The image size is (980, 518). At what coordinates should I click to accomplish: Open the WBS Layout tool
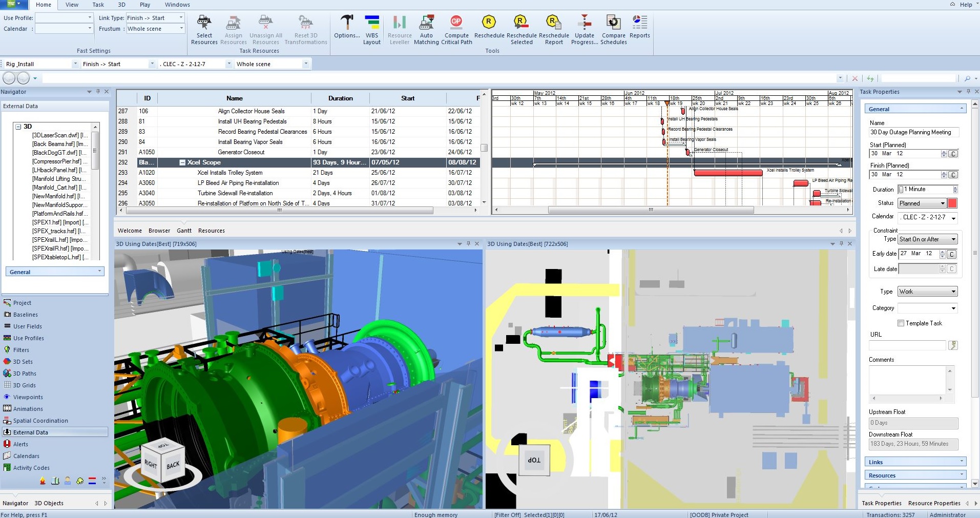pos(372,30)
